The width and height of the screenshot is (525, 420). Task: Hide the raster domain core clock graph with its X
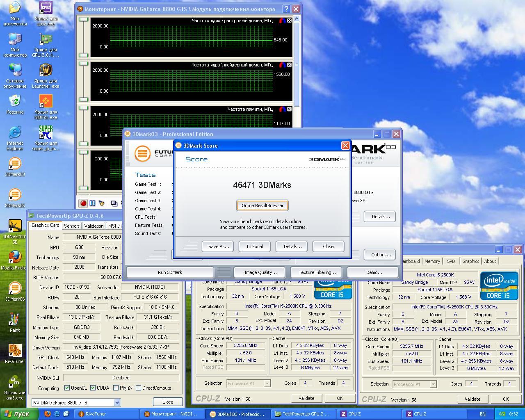[289, 21]
